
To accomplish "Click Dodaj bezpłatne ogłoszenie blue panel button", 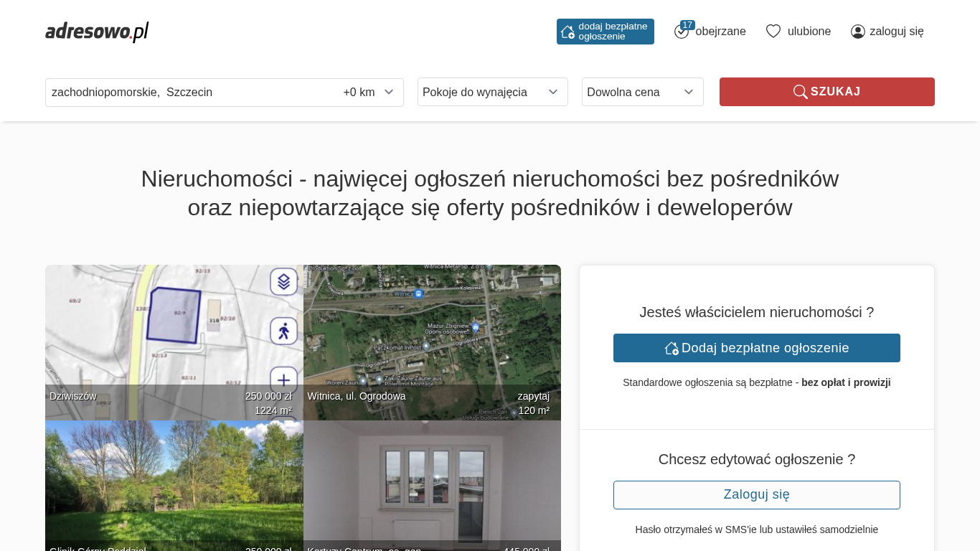I will tap(756, 348).
